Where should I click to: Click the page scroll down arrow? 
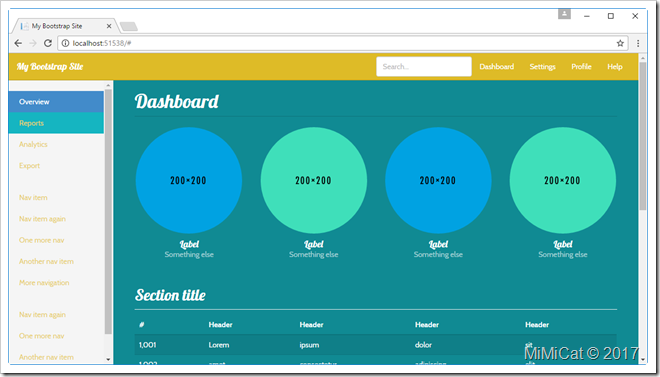[642, 360]
